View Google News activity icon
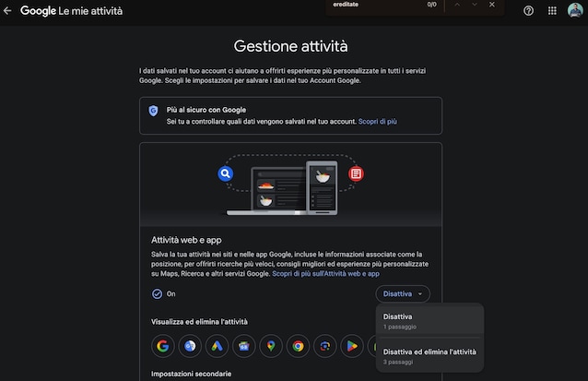This screenshot has width=588, height=381. coord(243,346)
